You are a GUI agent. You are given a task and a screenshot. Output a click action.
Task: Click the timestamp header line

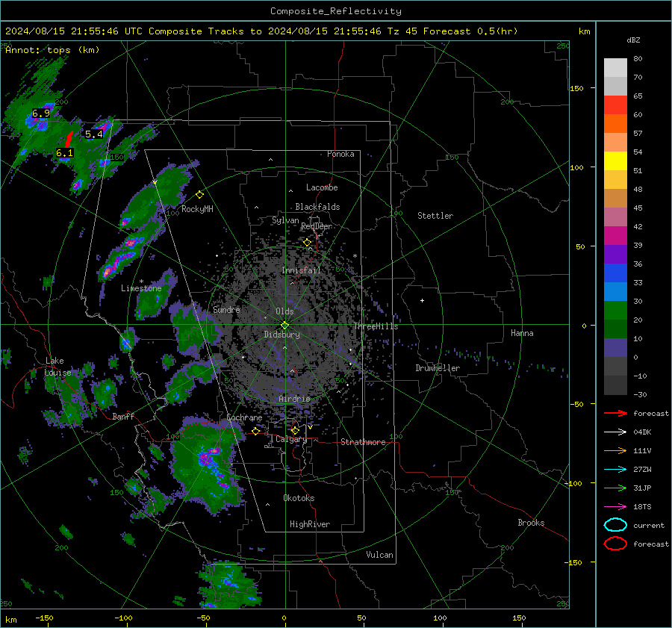pyautogui.click(x=261, y=31)
